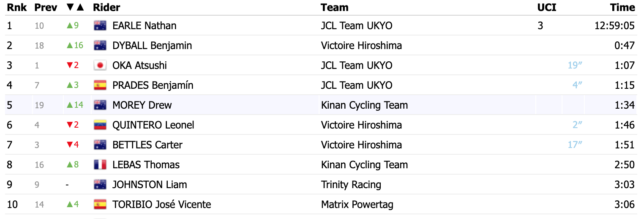Click Spanish flag next to TORIBIO José Vicente
Image resolution: width=644 pixels, height=219 pixels.
[100, 205]
